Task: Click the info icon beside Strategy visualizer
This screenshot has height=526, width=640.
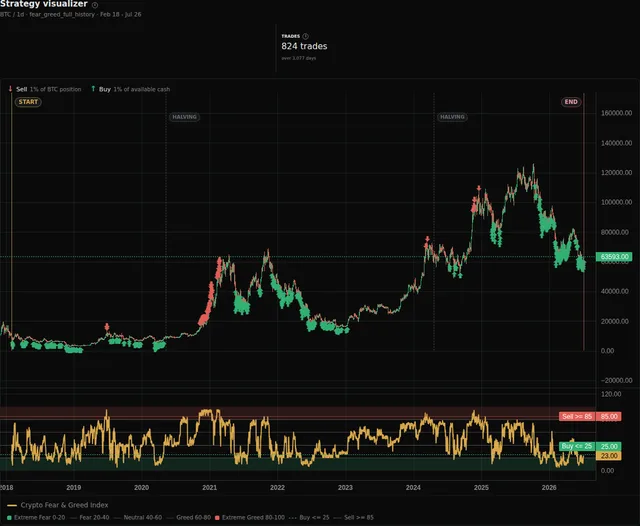Action: tap(95, 5)
